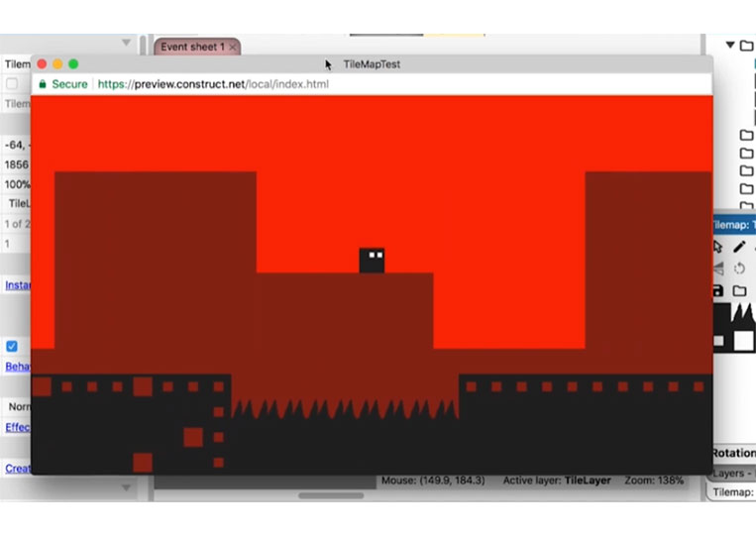Click the 1856 size field in properties

point(17,164)
